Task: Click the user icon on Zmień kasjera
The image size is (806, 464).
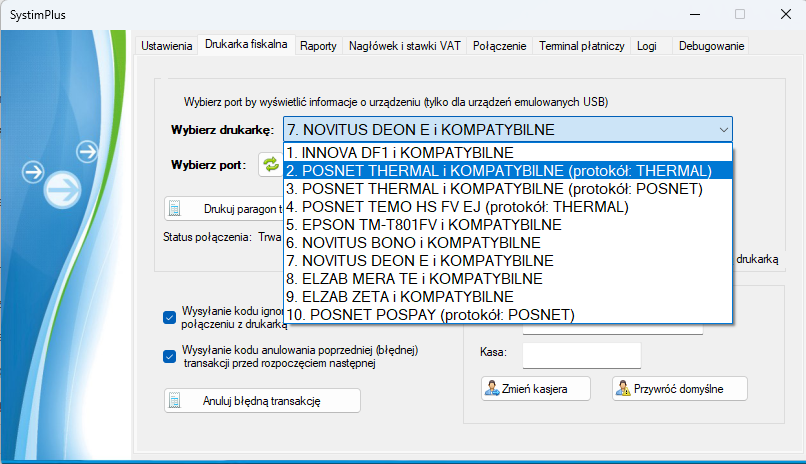Action: point(492,389)
